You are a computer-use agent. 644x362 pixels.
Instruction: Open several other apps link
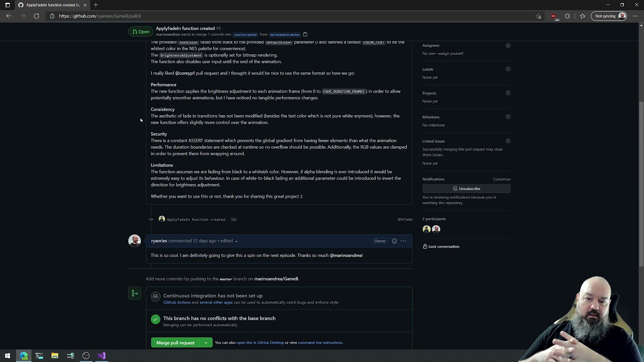[216, 302]
